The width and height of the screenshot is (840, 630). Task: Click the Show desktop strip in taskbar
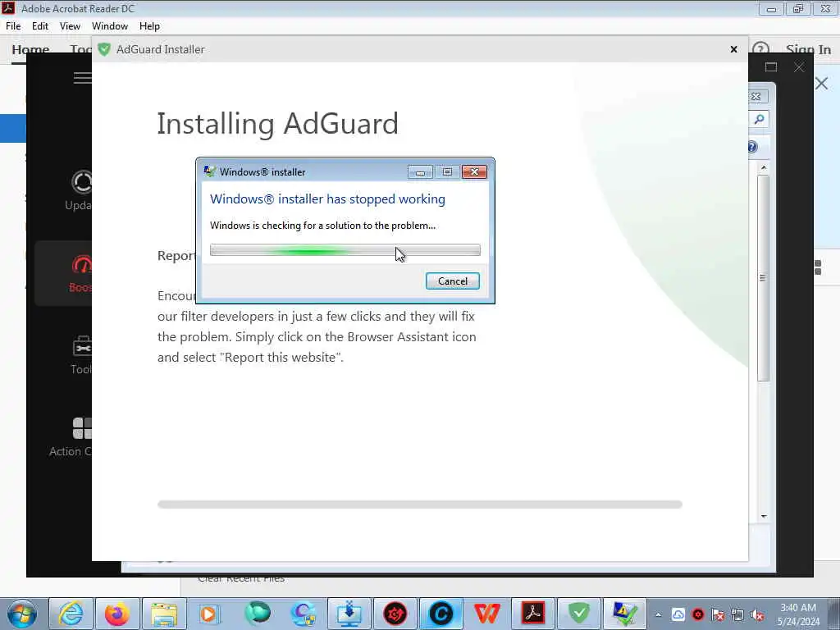[x=835, y=614]
